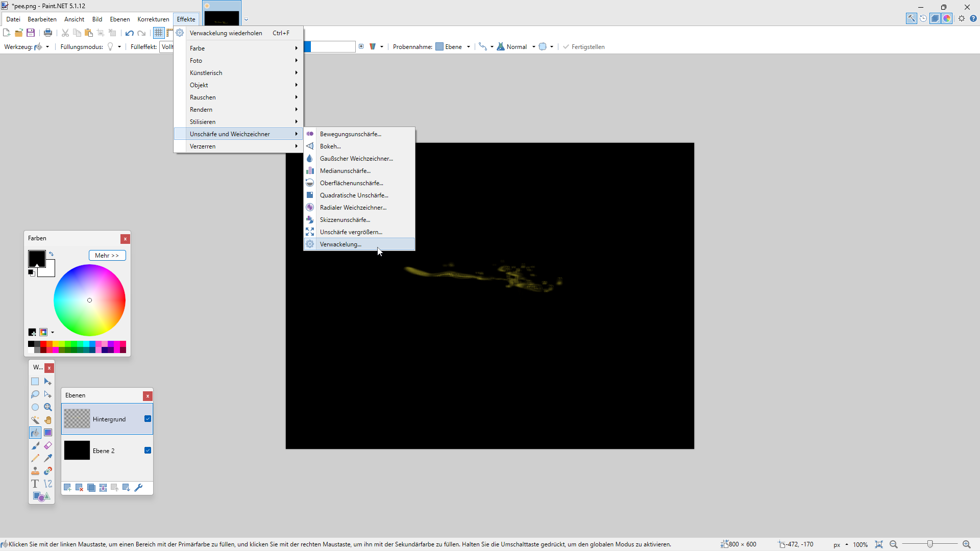Toggle visibility of Hintergrund layer
This screenshot has height=551, width=980.
(148, 419)
